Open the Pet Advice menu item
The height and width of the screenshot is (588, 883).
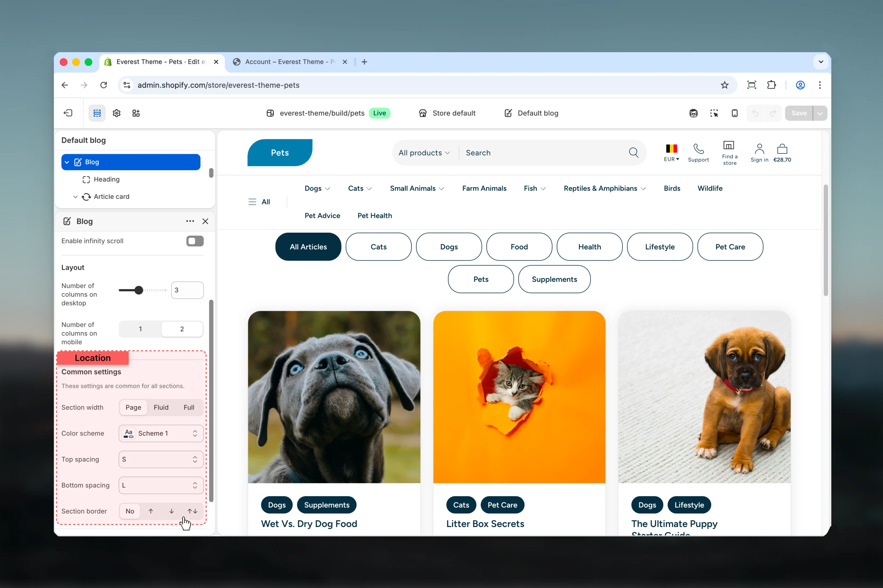[x=322, y=216]
